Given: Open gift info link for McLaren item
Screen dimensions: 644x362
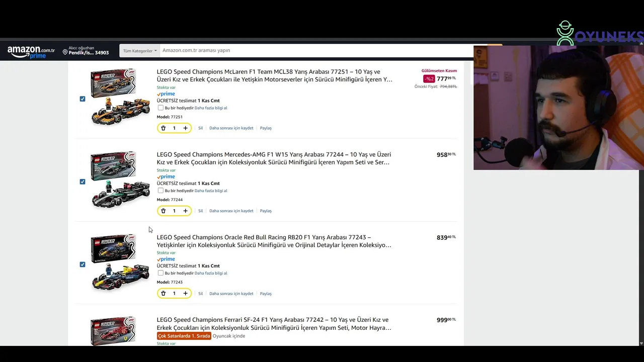Looking at the screenshot, I should (x=211, y=108).
